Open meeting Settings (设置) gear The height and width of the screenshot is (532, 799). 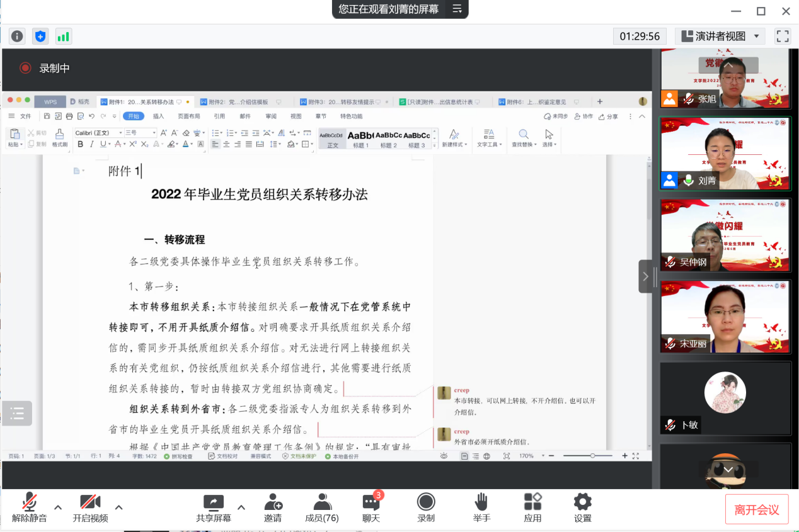tap(582, 507)
